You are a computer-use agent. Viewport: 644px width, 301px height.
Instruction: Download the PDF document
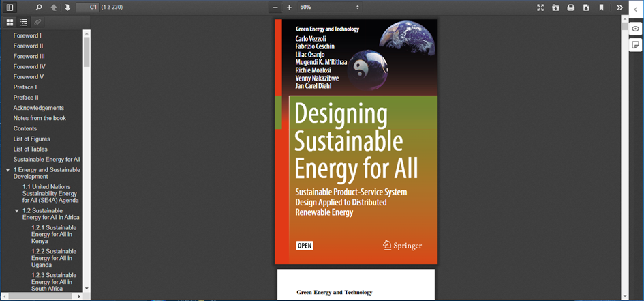[586, 8]
